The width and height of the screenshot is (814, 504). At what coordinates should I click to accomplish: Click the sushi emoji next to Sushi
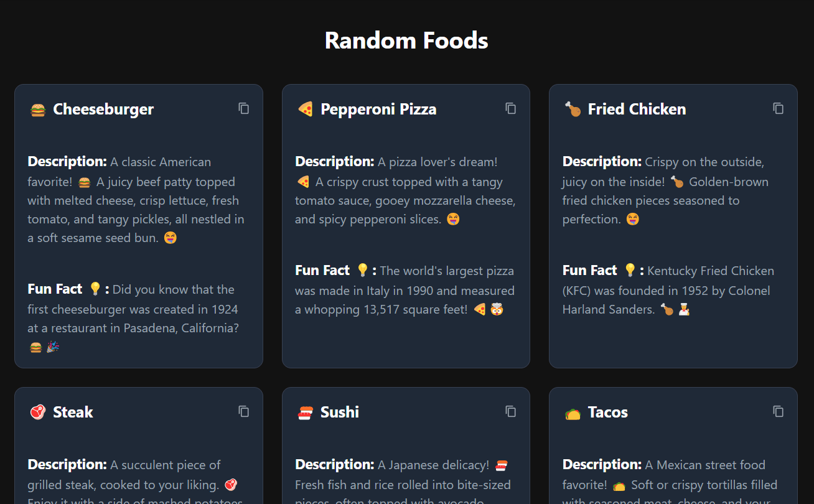tap(305, 412)
